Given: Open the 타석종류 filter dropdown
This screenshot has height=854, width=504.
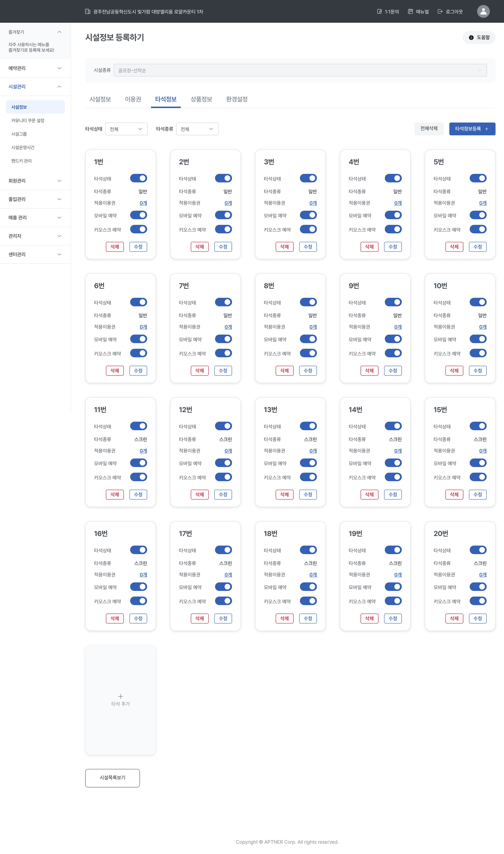Looking at the screenshot, I should pyautogui.click(x=197, y=129).
